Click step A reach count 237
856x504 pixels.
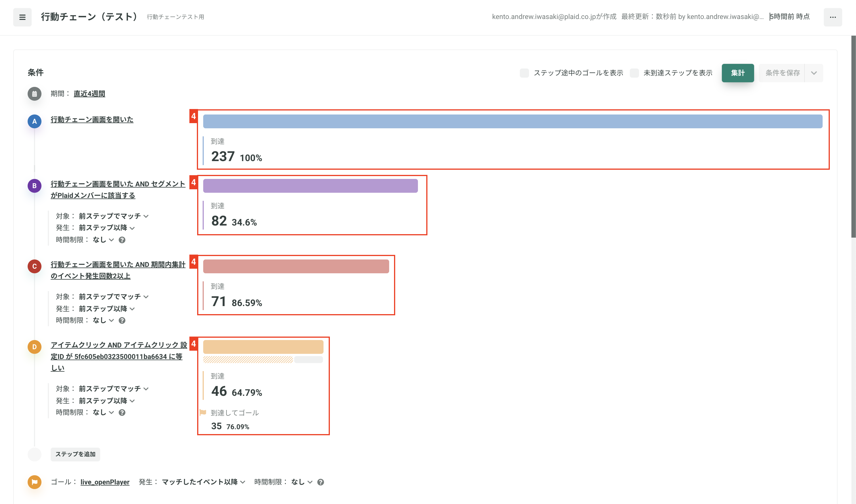(223, 156)
